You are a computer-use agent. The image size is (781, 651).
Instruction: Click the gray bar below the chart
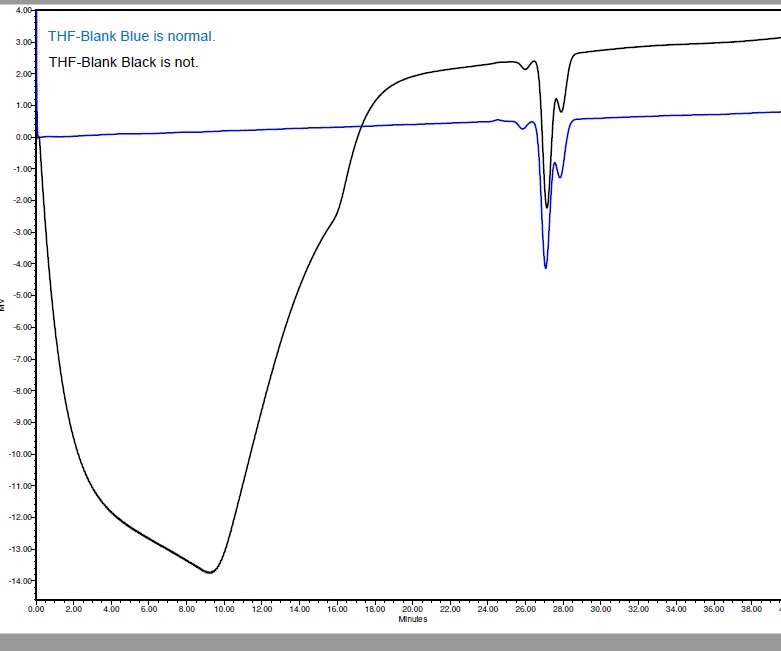pos(390,641)
